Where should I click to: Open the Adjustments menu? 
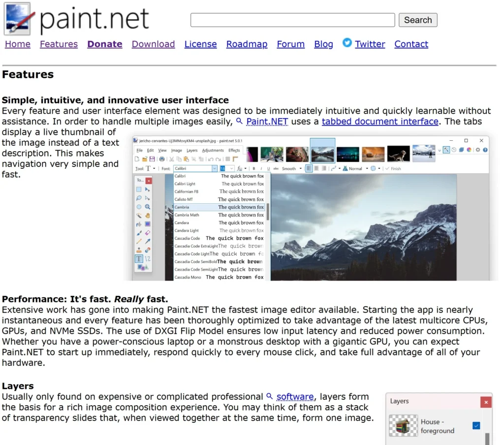pyautogui.click(x=213, y=150)
